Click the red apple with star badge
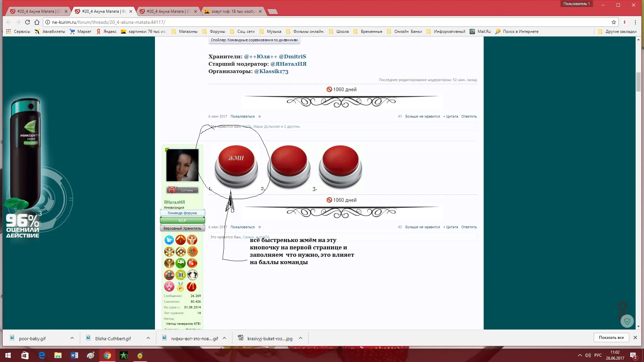The image size is (644, 362). point(192,263)
